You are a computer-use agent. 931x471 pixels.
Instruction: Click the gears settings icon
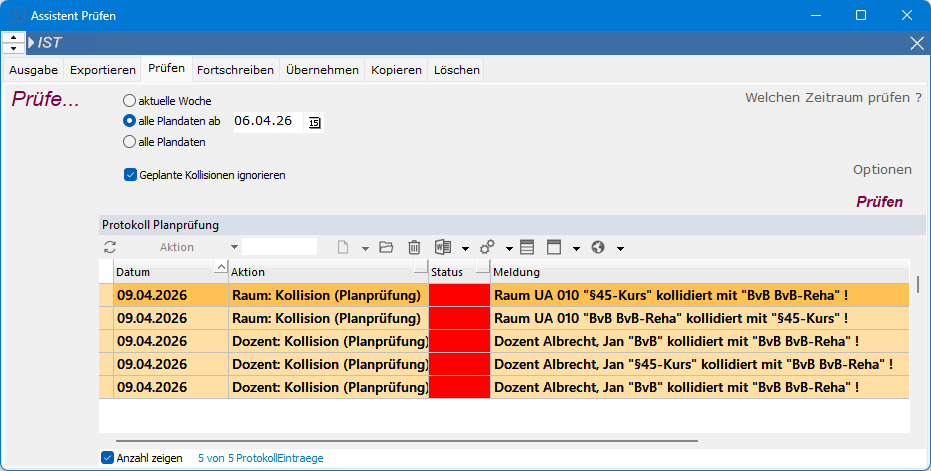point(488,247)
